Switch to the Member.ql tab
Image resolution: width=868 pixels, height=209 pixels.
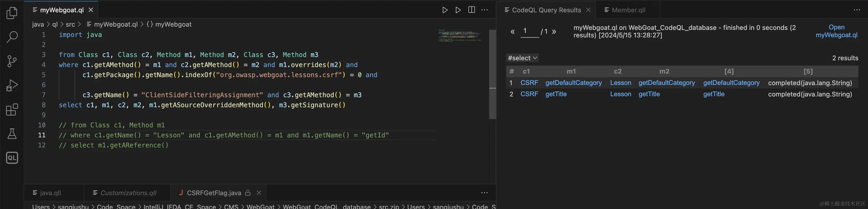pyautogui.click(x=628, y=10)
